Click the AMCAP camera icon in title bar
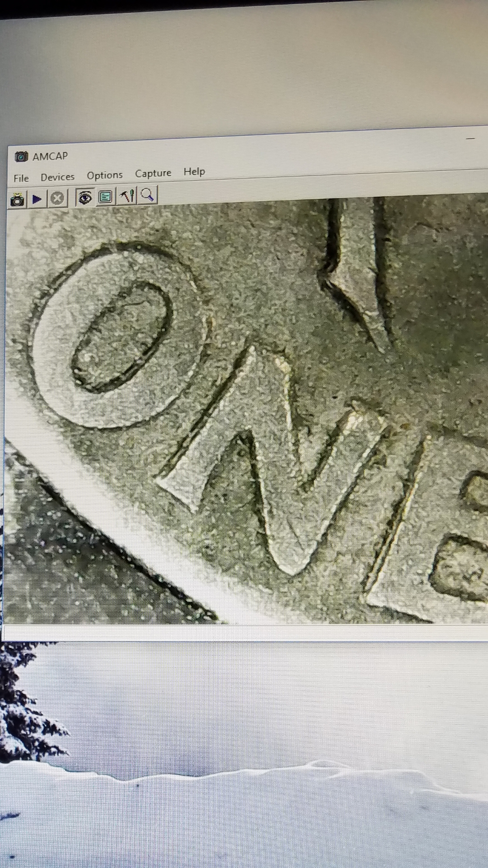Screen dimensions: 488x868 (x=21, y=157)
